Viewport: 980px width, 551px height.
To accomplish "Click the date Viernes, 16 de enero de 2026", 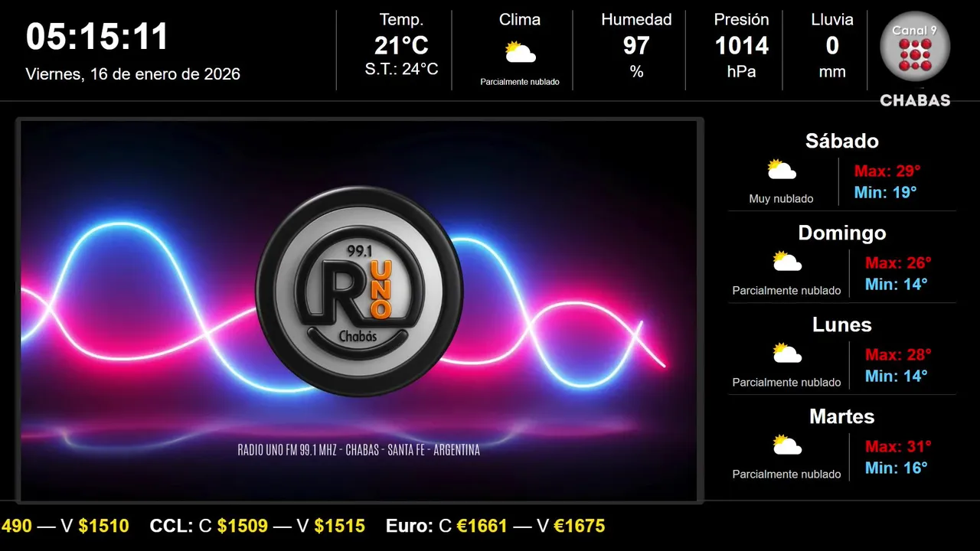I will [x=133, y=74].
